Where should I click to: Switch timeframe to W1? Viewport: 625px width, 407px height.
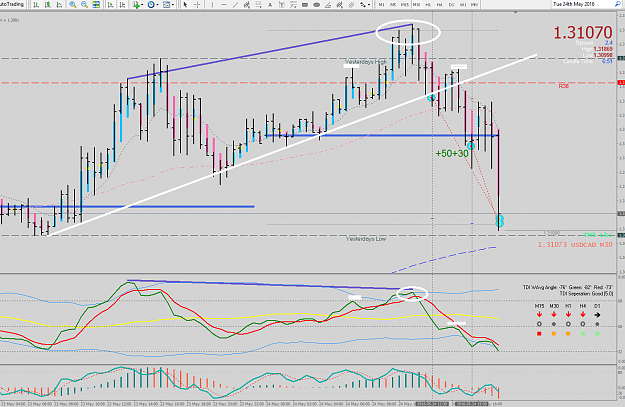[x=463, y=5]
